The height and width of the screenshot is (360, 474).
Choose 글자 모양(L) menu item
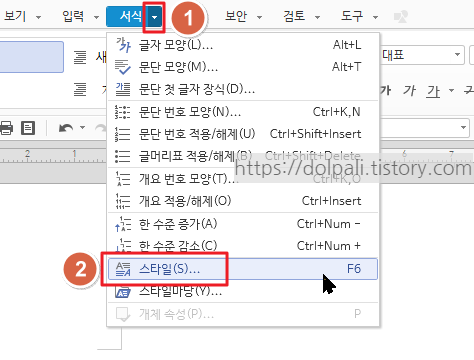(243, 45)
